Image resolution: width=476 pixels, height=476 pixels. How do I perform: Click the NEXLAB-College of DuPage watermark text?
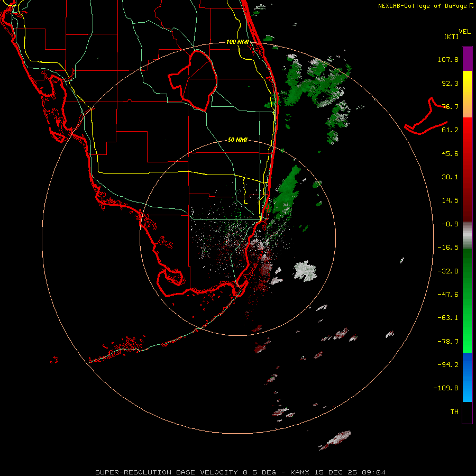(426, 6)
